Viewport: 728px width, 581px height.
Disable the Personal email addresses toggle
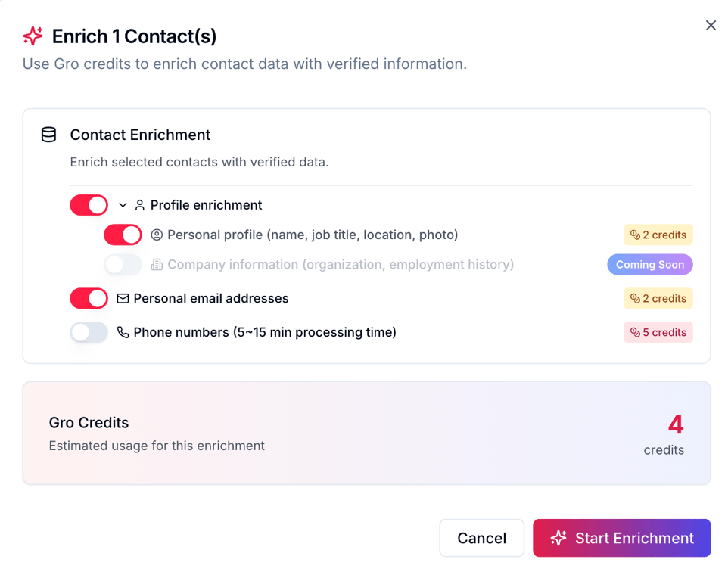(x=89, y=299)
